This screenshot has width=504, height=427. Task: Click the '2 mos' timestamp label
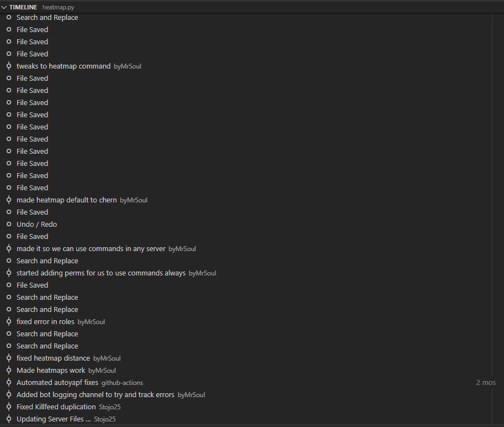click(x=486, y=383)
